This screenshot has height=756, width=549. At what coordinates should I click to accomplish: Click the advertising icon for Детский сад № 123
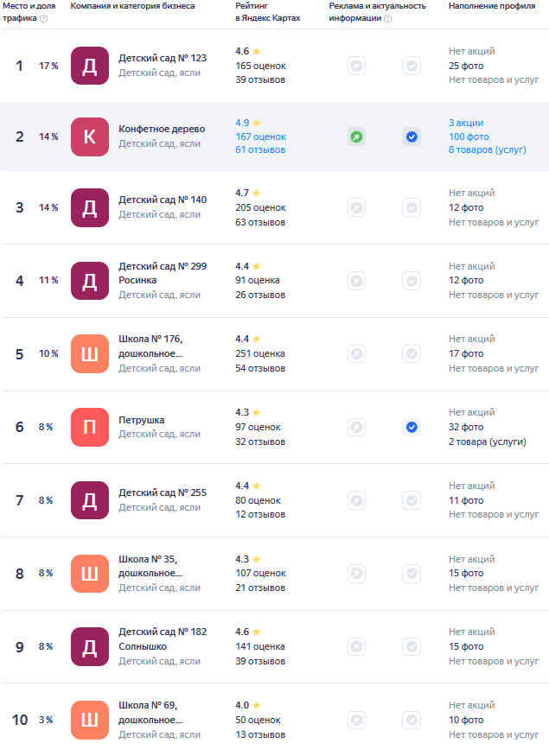coord(356,66)
